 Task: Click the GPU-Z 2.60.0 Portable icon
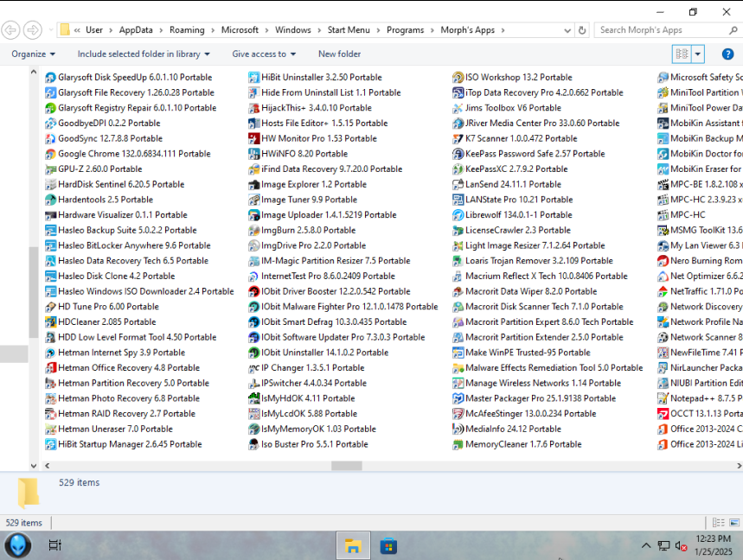click(50, 169)
